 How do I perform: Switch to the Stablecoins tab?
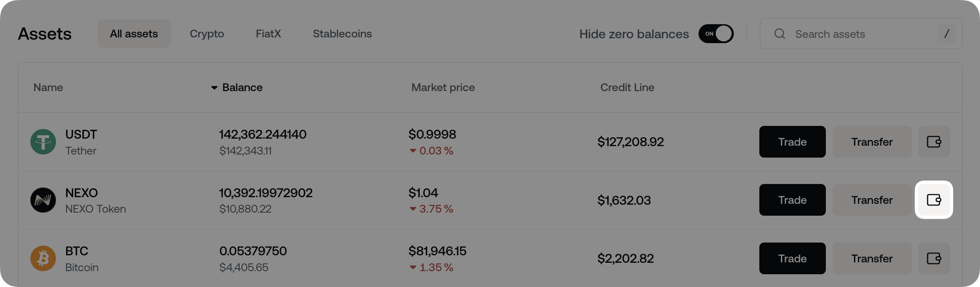[342, 33]
